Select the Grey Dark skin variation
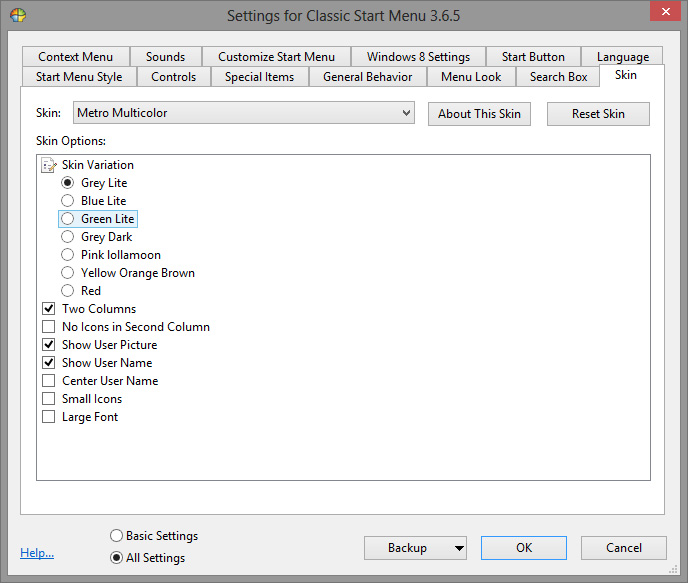The image size is (688, 583). tap(67, 236)
